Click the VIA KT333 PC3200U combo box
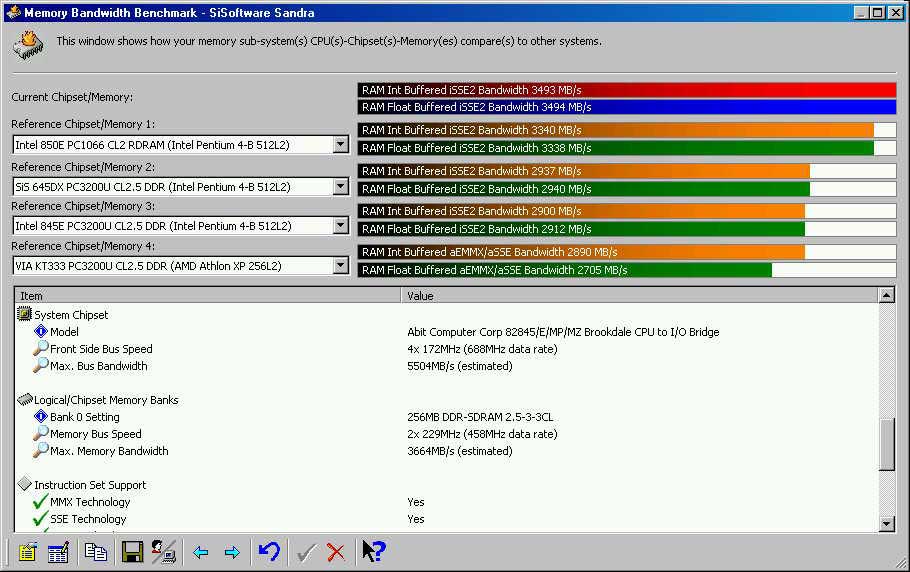Screen dimensions: 910x572 coord(180,266)
